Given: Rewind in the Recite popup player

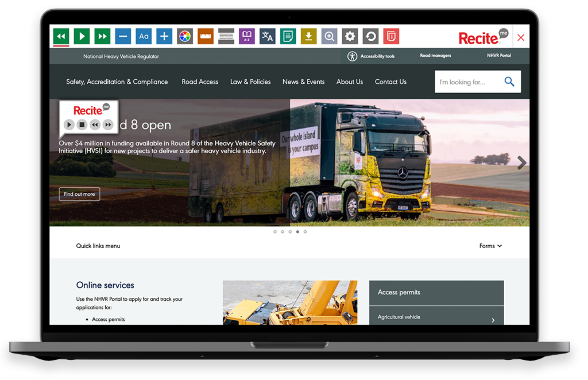Looking at the screenshot, I should [x=95, y=125].
